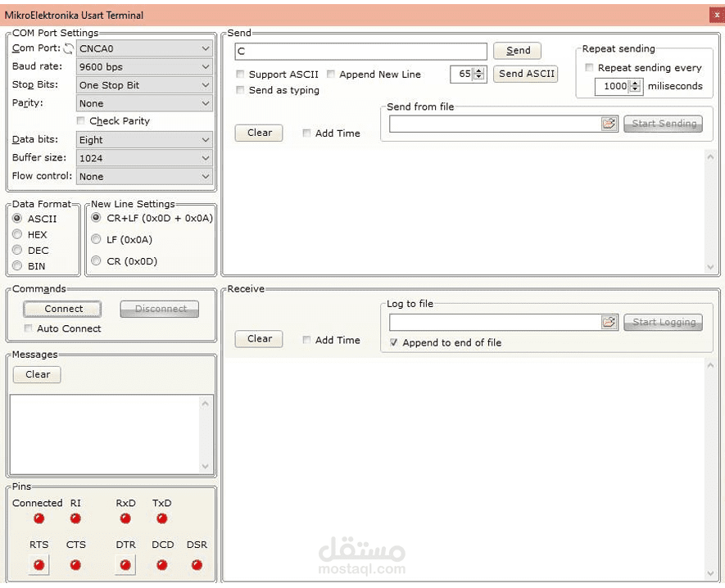Click the Disconnect button
This screenshot has height=588, width=725.
(160, 309)
